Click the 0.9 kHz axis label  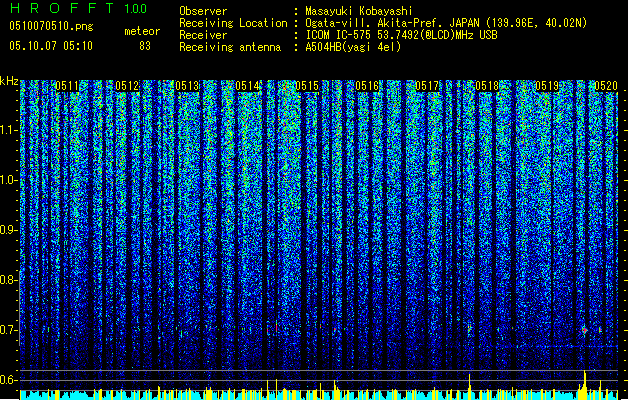pos(9,230)
